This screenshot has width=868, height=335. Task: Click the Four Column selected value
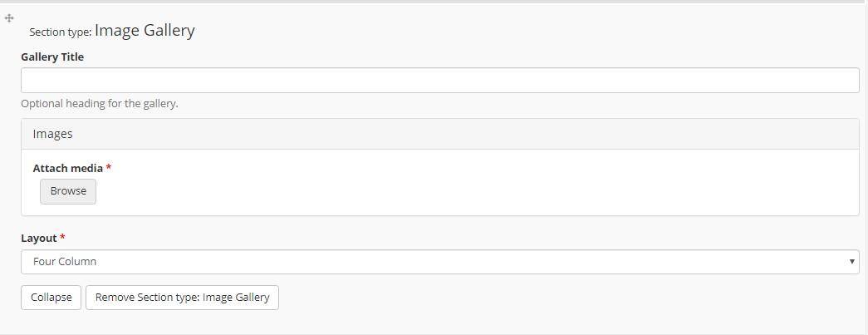65,261
